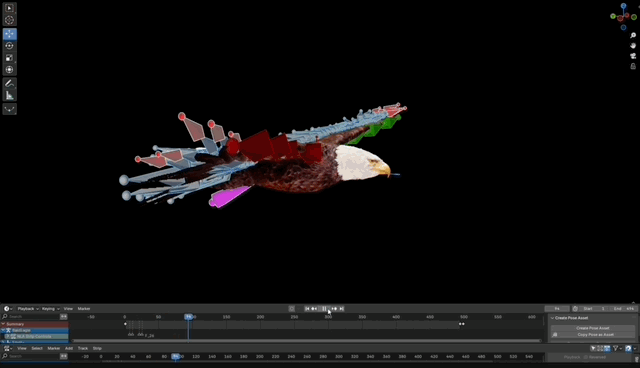Collapse the Create Pose Asset panel
Viewport: 640px width, 368px height.
[552, 318]
